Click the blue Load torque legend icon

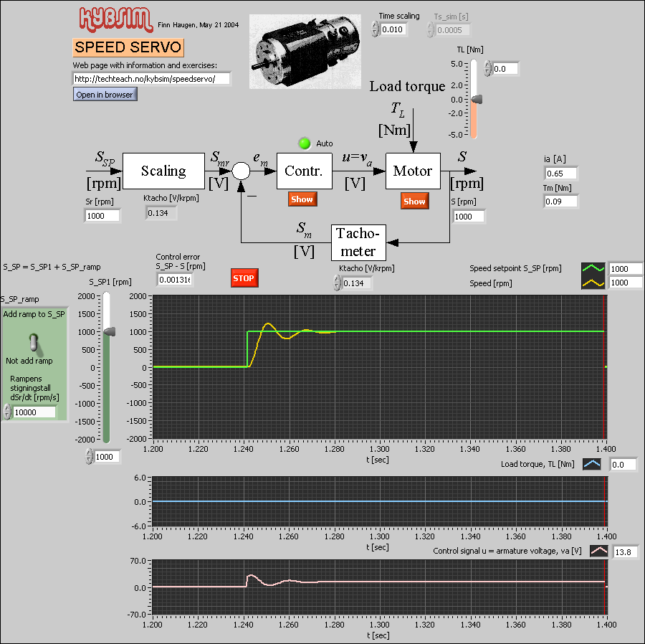pyautogui.click(x=593, y=464)
